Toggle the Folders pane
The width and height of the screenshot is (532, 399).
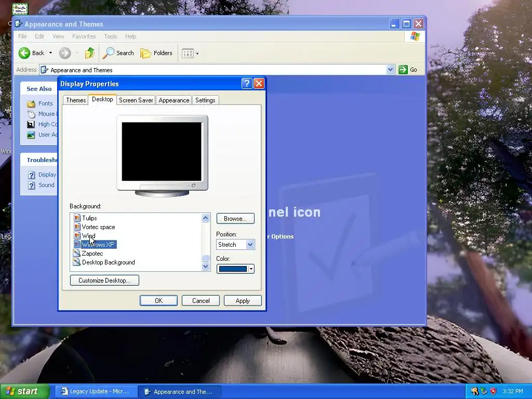pos(156,53)
